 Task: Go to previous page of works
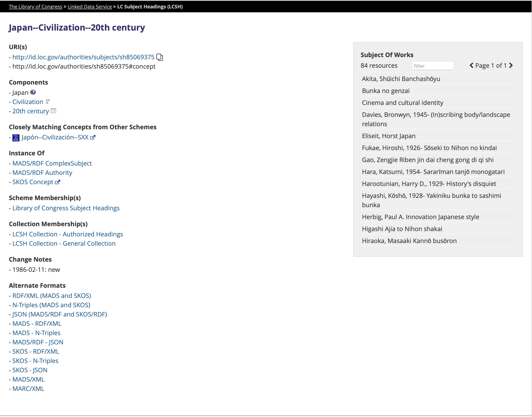[x=471, y=66]
